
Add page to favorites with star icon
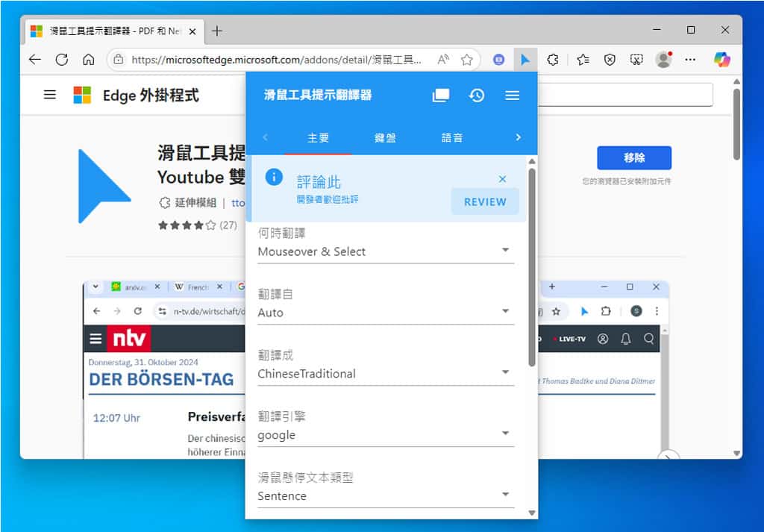point(467,60)
